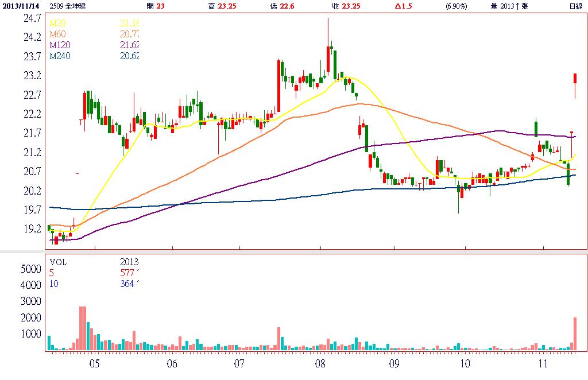Select the M240 moving average legend
This screenshot has height=380, width=588.
(x=60, y=56)
